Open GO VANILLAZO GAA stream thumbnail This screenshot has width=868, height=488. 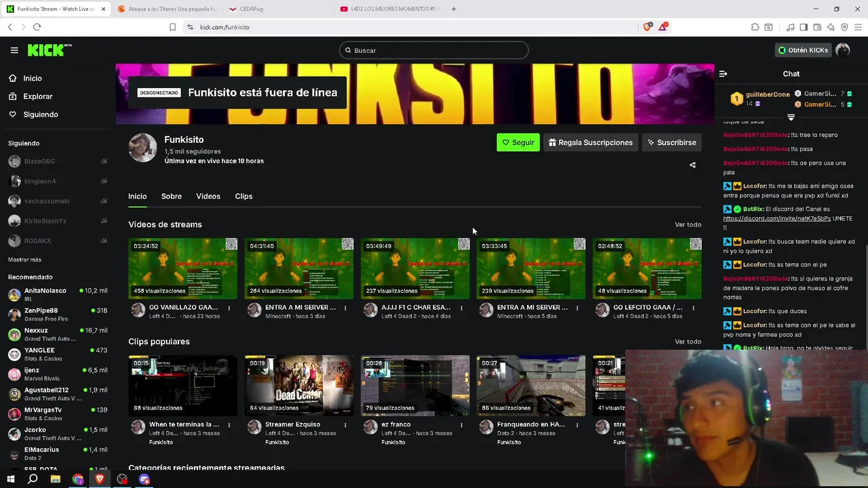[183, 268]
